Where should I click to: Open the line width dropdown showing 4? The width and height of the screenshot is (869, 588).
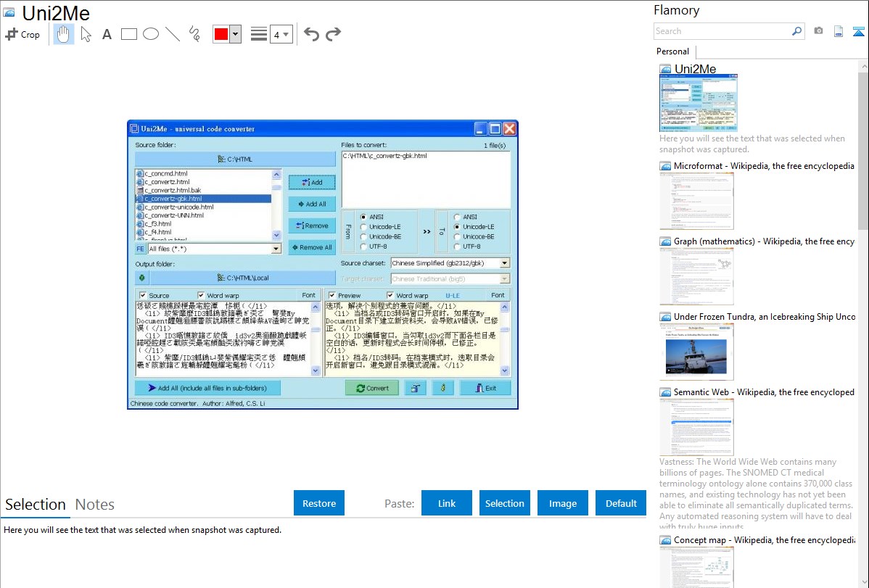point(281,34)
